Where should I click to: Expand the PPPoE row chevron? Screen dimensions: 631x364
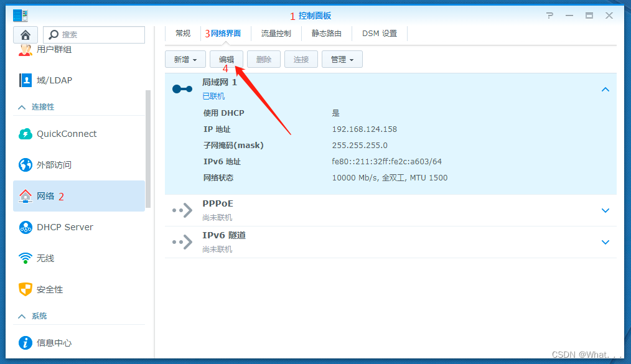click(x=605, y=210)
